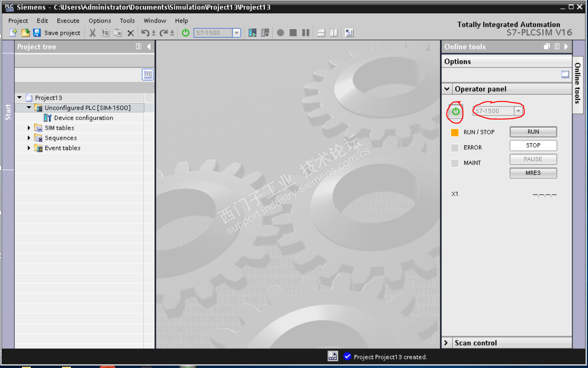Create a new project from the toolbar
The width and height of the screenshot is (588, 368).
(x=14, y=33)
